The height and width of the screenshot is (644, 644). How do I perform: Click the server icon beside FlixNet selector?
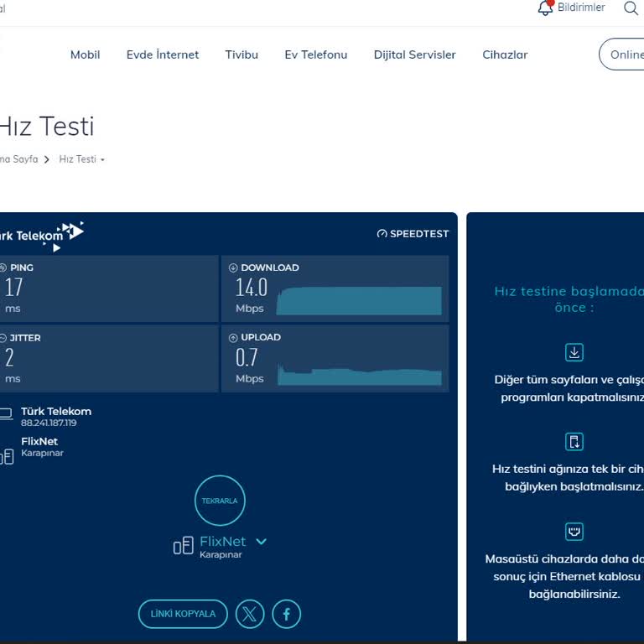coord(183,545)
